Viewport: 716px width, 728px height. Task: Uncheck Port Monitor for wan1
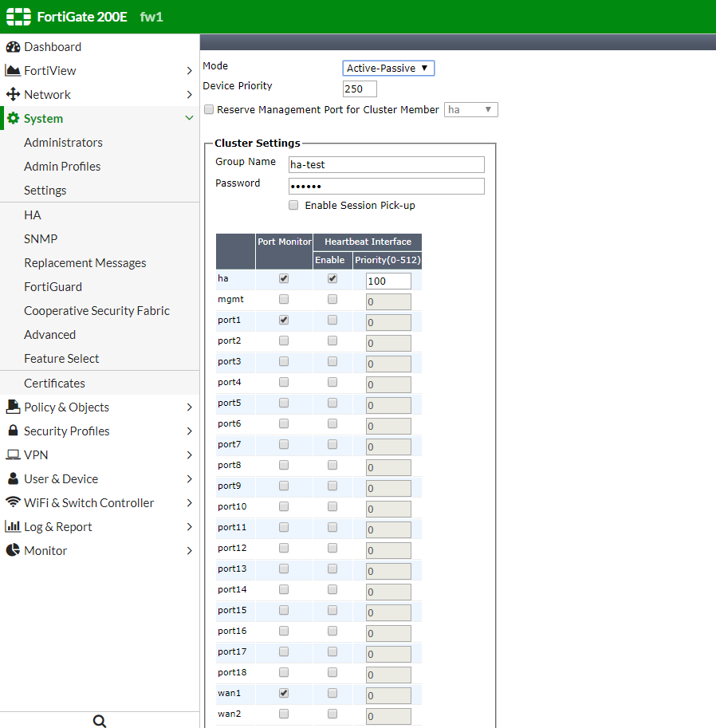284,693
